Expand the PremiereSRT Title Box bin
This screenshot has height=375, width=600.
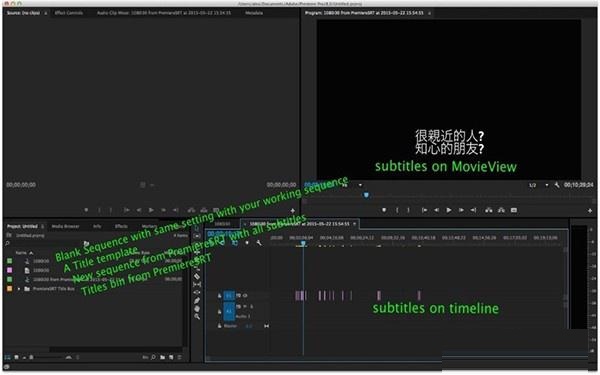point(19,289)
